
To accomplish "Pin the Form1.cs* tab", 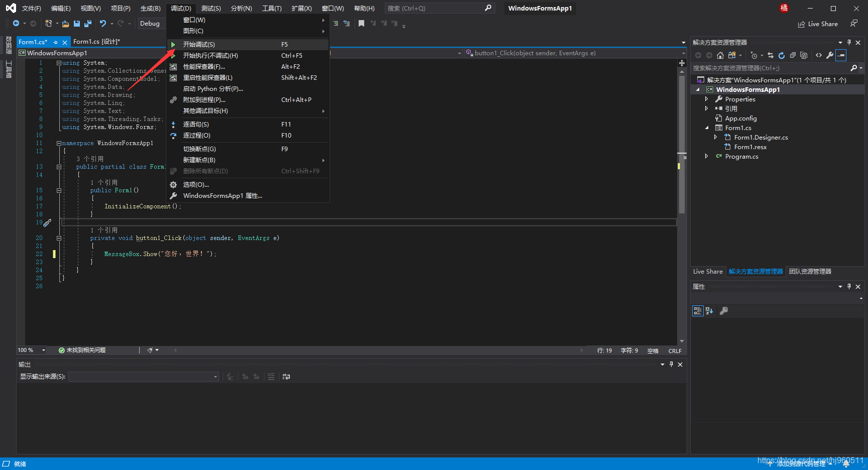I will click(55, 42).
